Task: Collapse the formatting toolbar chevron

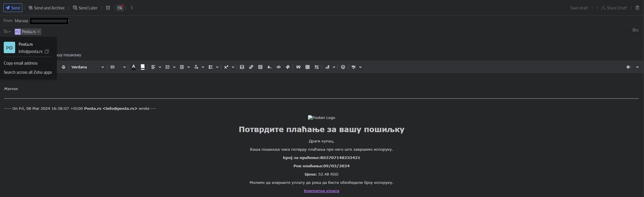Action: [637, 67]
